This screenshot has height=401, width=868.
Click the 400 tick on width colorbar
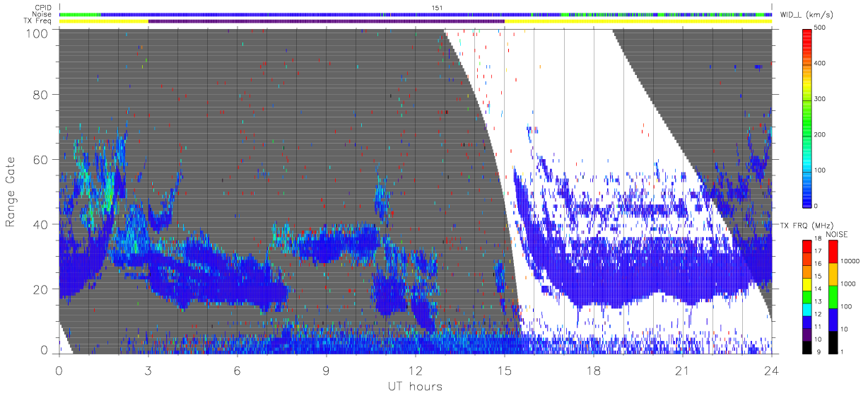pyautogui.click(x=821, y=64)
